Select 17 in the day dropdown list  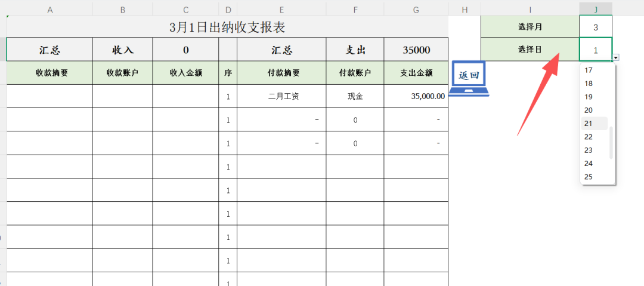tap(589, 70)
